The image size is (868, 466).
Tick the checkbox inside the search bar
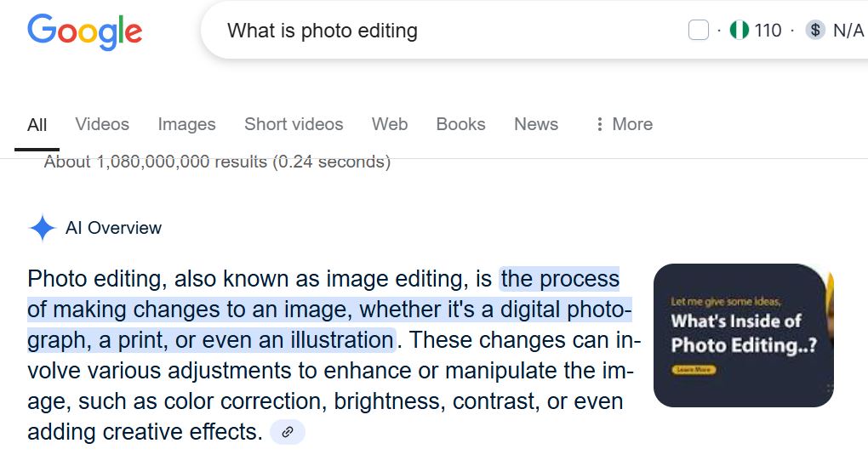698,31
